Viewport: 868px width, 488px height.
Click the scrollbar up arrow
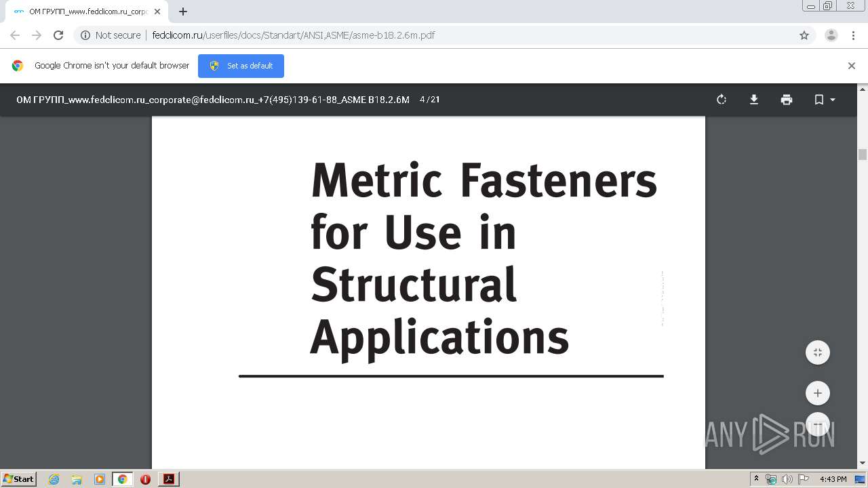pos(863,89)
